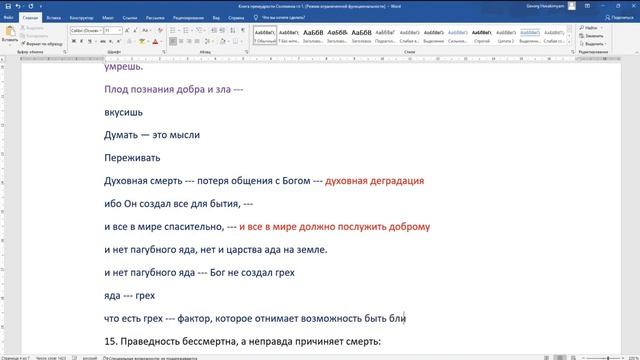Image resolution: width=640 pixels, height=360 pixels.
Task: Toggle justified paragraph alignment
Action: coord(197,41)
